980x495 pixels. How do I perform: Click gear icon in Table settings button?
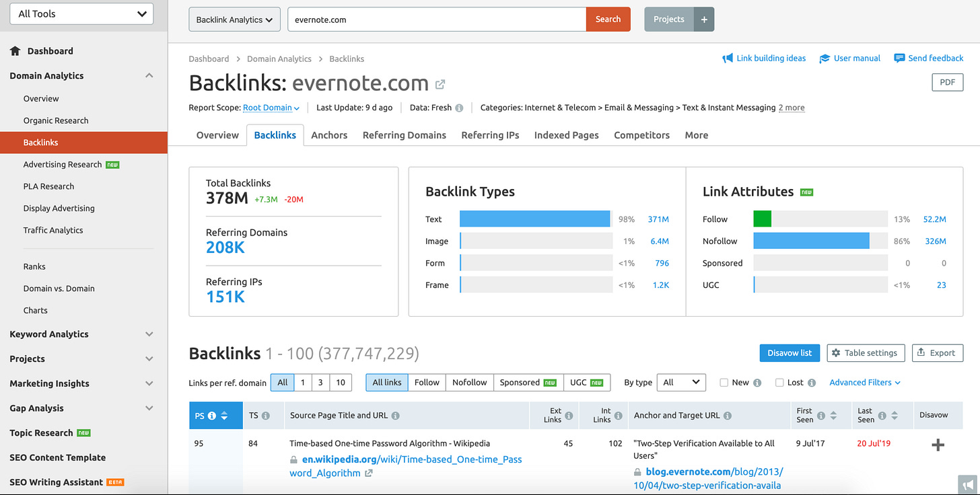coord(836,353)
